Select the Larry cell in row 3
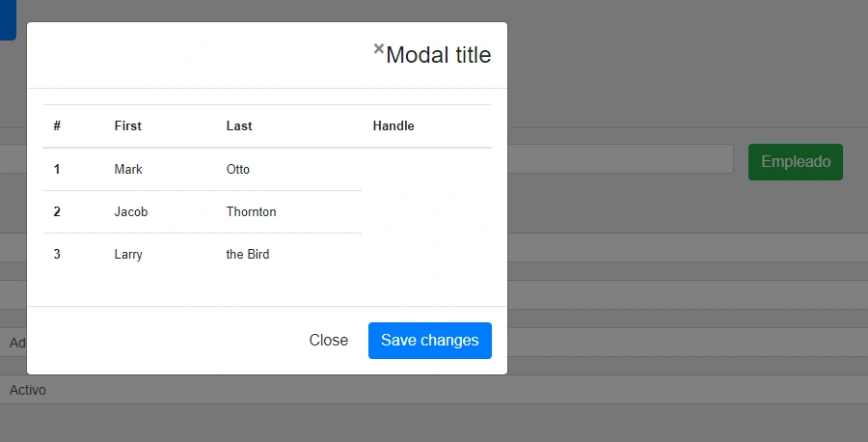Image resolution: width=868 pixels, height=442 pixels. [x=128, y=254]
